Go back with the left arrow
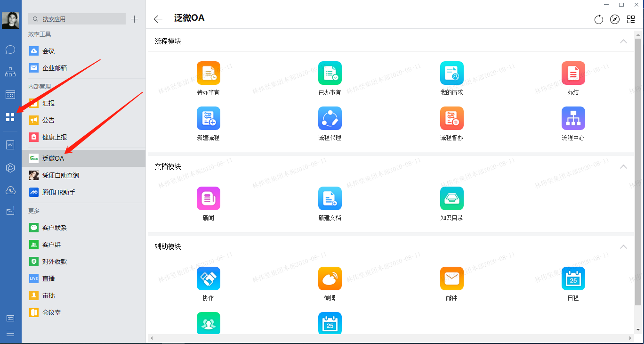 pos(158,19)
